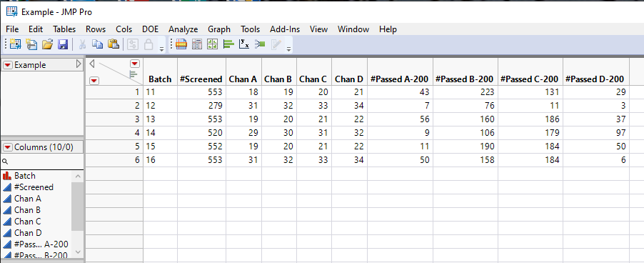Select Chan B in the columns list
The image size is (644, 263).
pyautogui.click(x=27, y=210)
